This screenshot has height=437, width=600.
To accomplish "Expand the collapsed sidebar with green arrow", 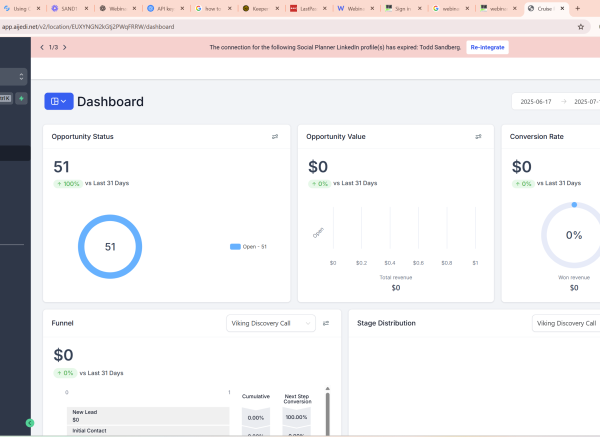I will (x=30, y=423).
